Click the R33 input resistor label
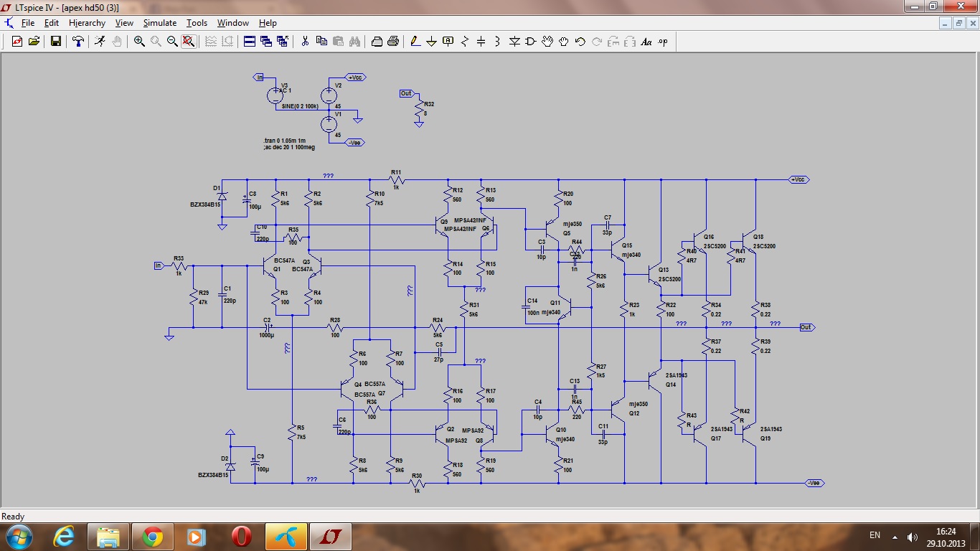Viewport: 980px width, 551px height. 179,258
